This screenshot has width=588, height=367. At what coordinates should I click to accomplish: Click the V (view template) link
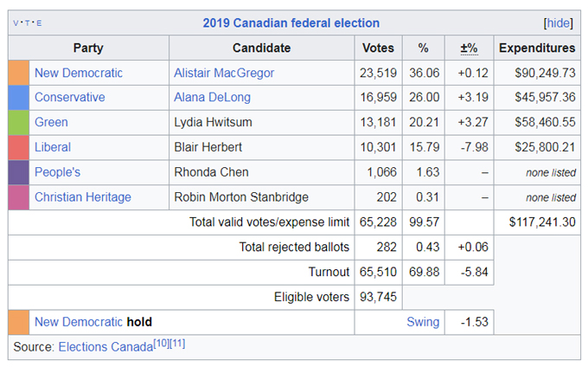tap(17, 23)
